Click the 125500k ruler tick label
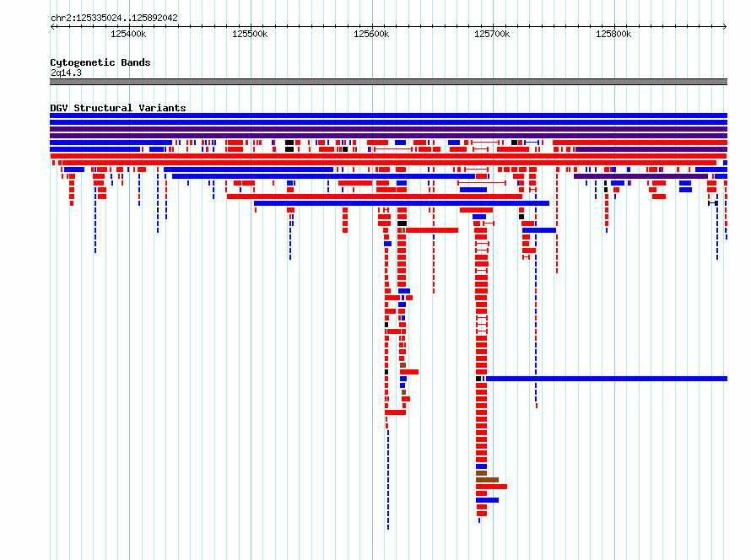This screenshot has height=560, width=751. 250,35
